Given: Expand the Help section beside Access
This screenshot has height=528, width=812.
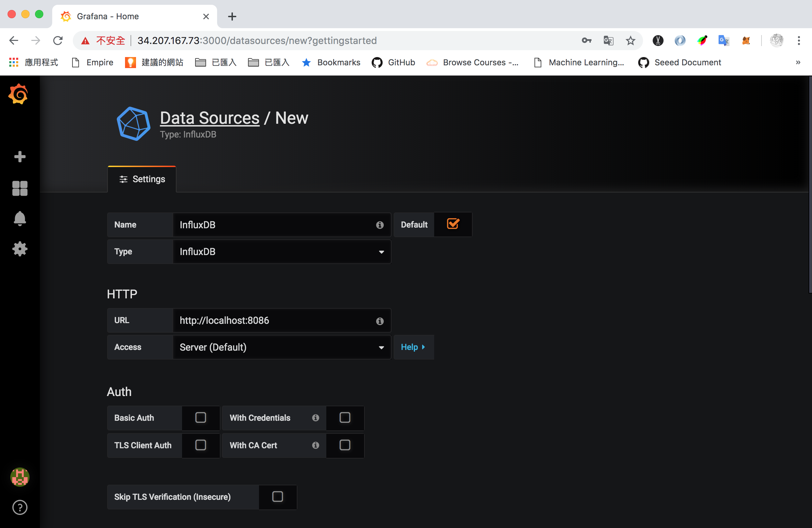Looking at the screenshot, I should (414, 347).
